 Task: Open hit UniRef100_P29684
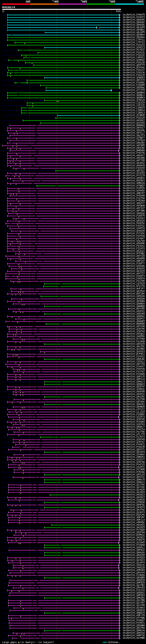(133, 575)
